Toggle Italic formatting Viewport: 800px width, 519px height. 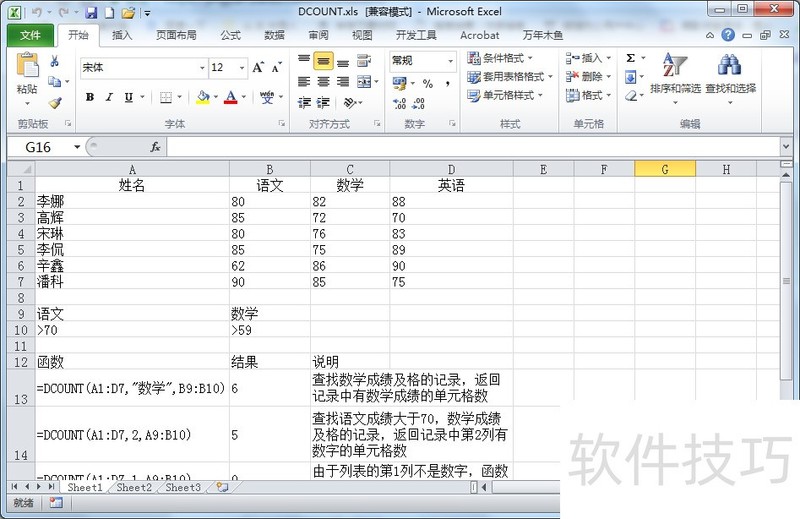pyautogui.click(x=109, y=97)
